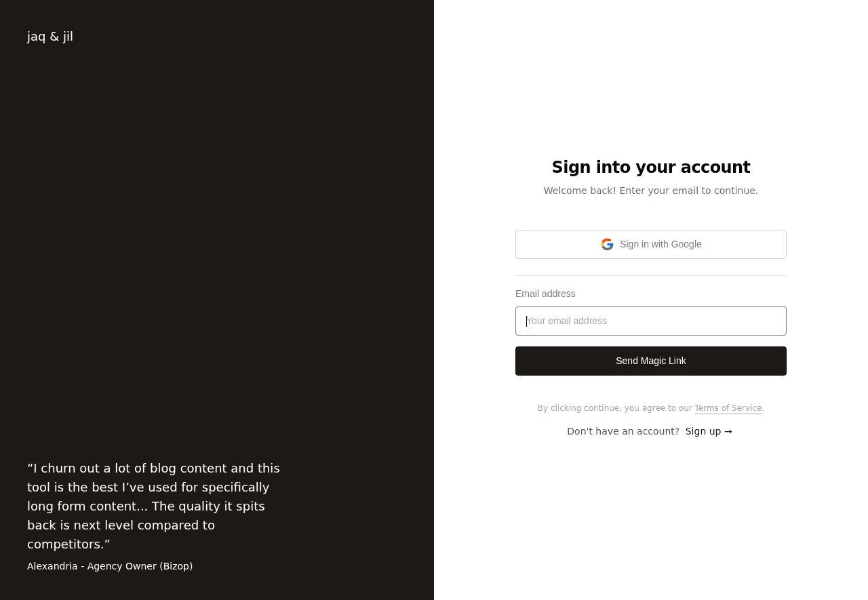Image resolution: width=868 pixels, height=600 pixels.
Task: Click the Welcome back subtitle text
Action: [x=651, y=191]
